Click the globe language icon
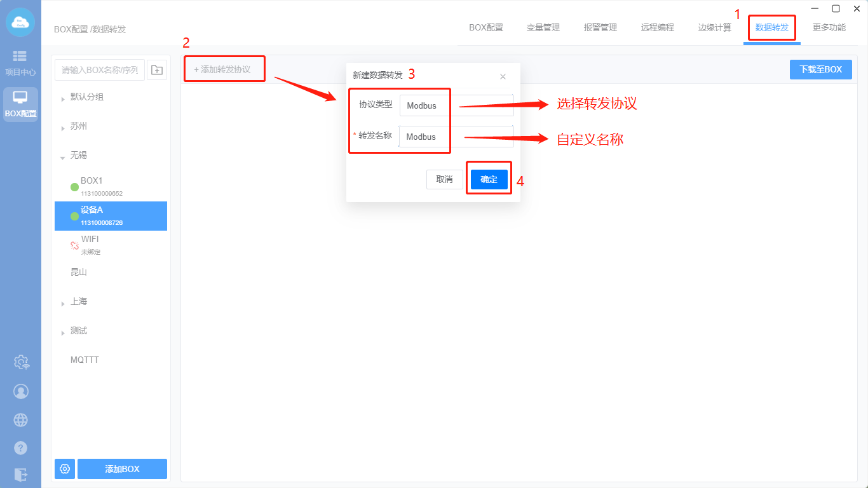The height and width of the screenshot is (488, 868). click(21, 420)
